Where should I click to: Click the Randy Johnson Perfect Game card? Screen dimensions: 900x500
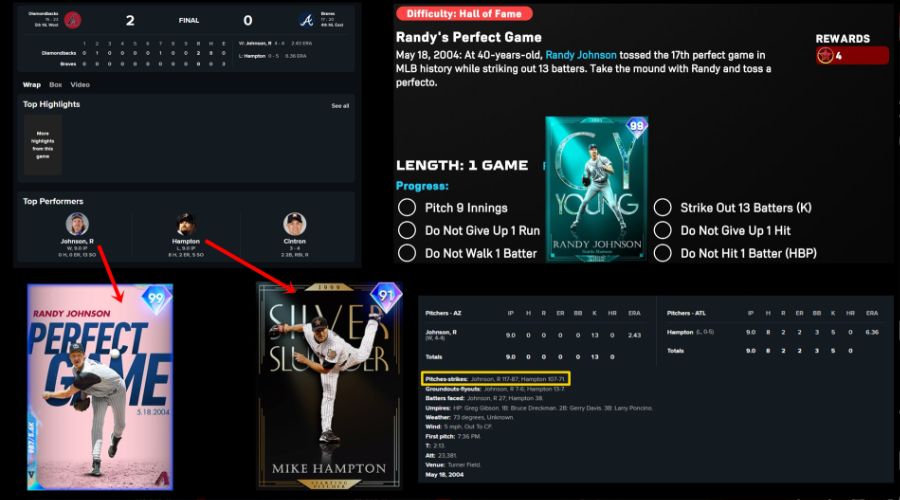click(100, 385)
